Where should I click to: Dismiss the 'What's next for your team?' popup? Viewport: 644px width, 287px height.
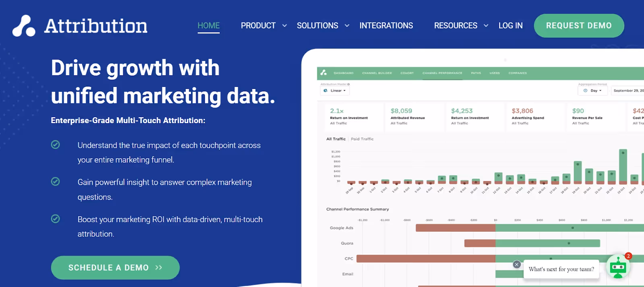coord(517,264)
